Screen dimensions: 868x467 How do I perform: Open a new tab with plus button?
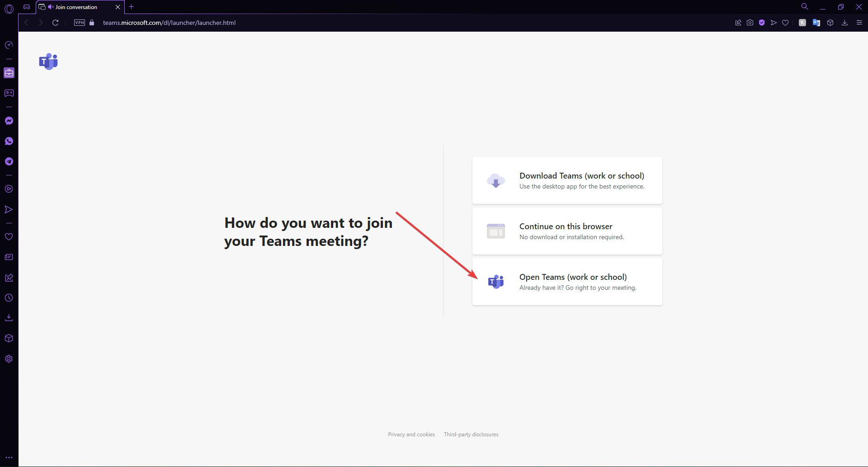132,7
